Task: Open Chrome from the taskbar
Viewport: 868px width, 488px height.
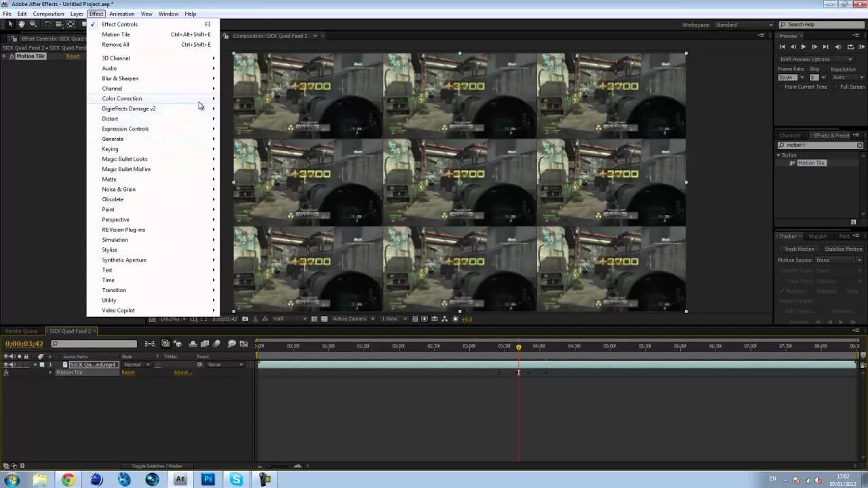Action: point(68,479)
